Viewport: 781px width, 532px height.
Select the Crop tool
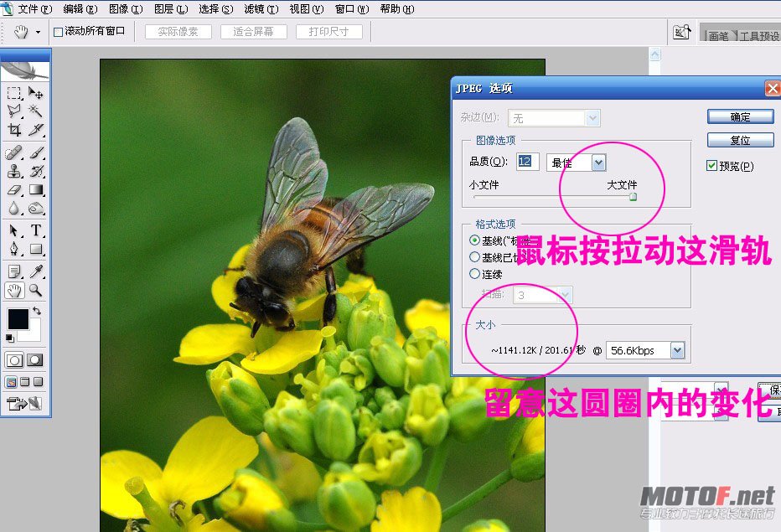(x=14, y=130)
